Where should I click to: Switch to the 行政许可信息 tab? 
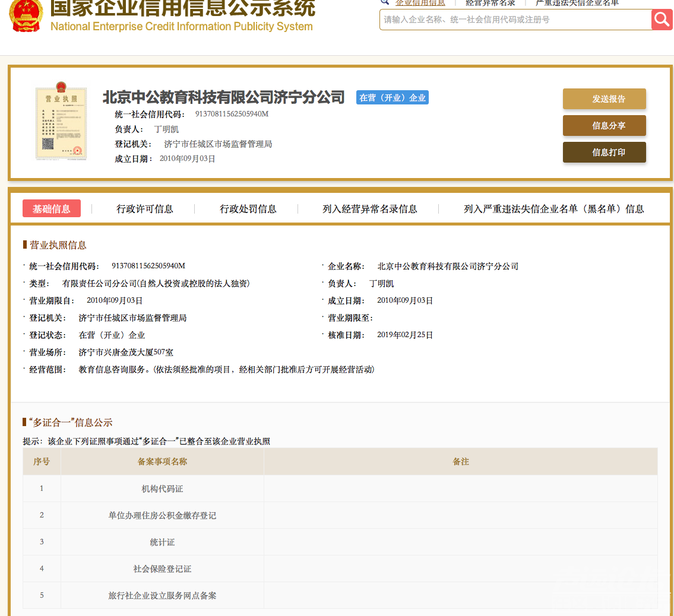pos(145,209)
